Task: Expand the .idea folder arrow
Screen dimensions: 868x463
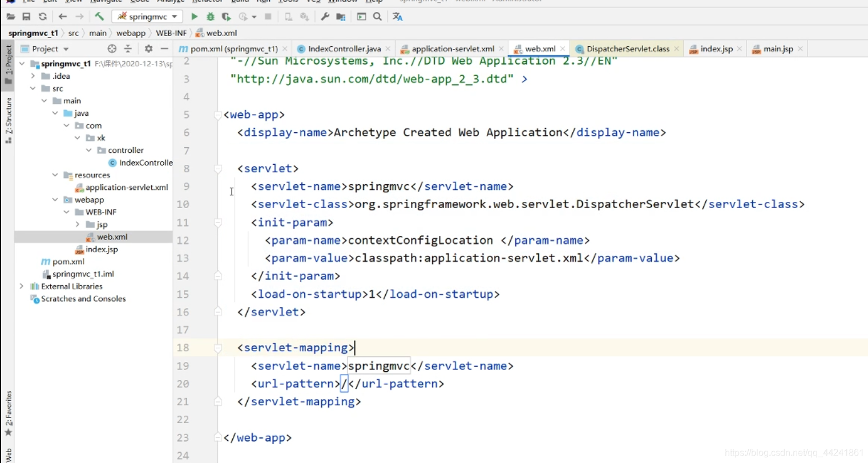Action: coord(33,76)
